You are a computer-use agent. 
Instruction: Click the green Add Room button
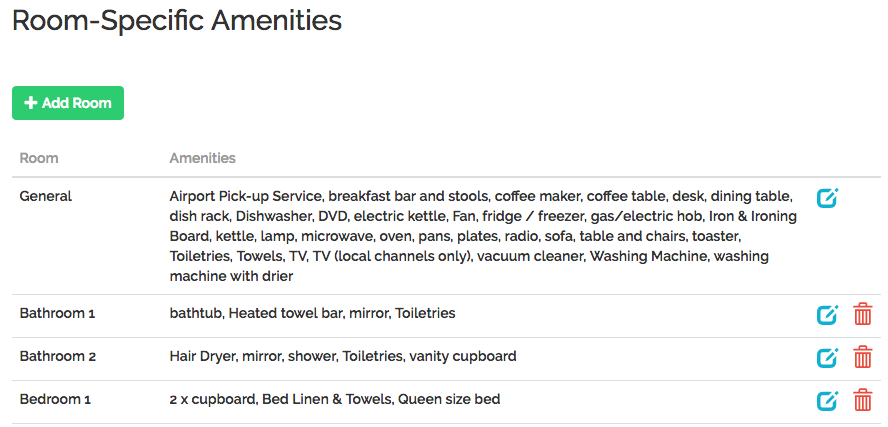point(68,103)
